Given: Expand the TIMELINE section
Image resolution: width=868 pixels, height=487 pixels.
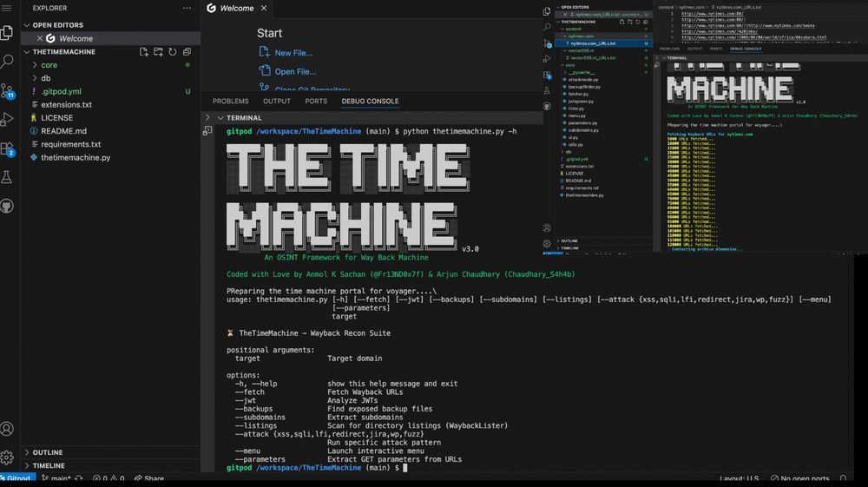Looking at the screenshot, I should (27, 465).
